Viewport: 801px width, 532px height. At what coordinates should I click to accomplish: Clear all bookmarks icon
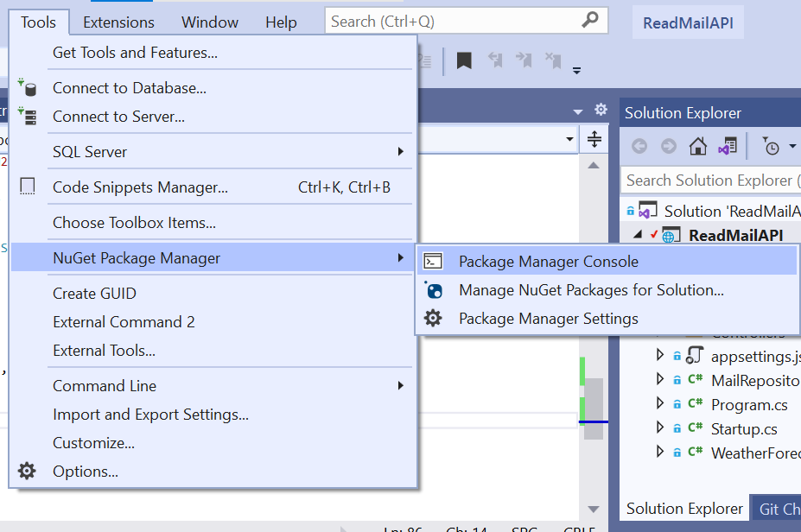553,60
